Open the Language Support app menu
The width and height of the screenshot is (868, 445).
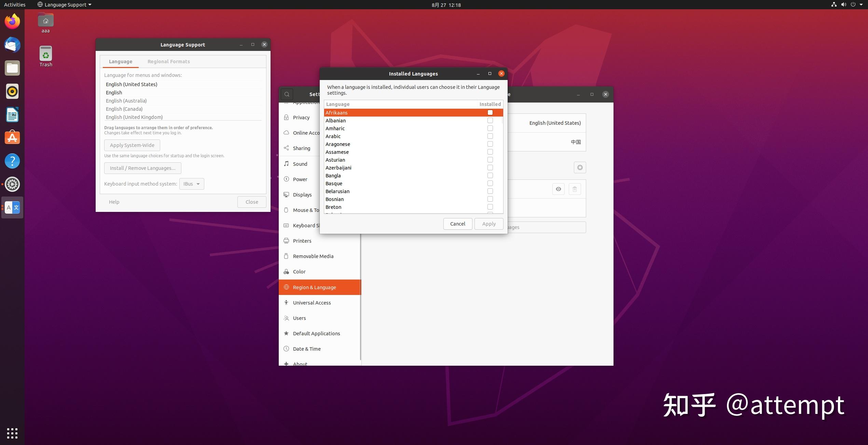point(65,5)
